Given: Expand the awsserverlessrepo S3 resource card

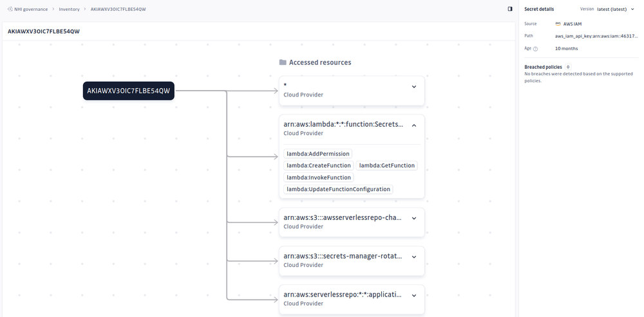Looking at the screenshot, I should [x=414, y=219].
